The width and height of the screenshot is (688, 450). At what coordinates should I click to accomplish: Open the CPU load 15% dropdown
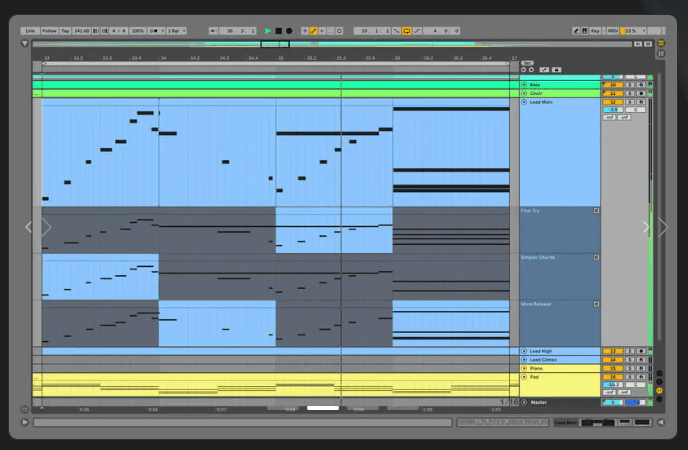pyautogui.click(x=634, y=31)
